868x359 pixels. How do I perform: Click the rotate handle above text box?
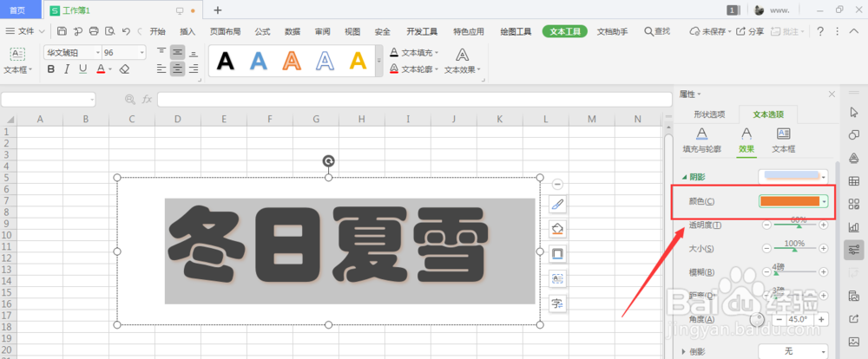tap(328, 161)
